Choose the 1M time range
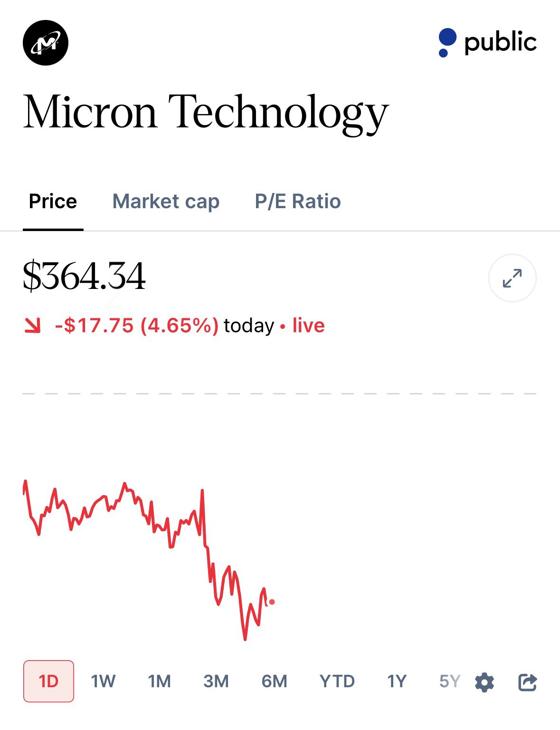This screenshot has height=730, width=560. tap(159, 682)
